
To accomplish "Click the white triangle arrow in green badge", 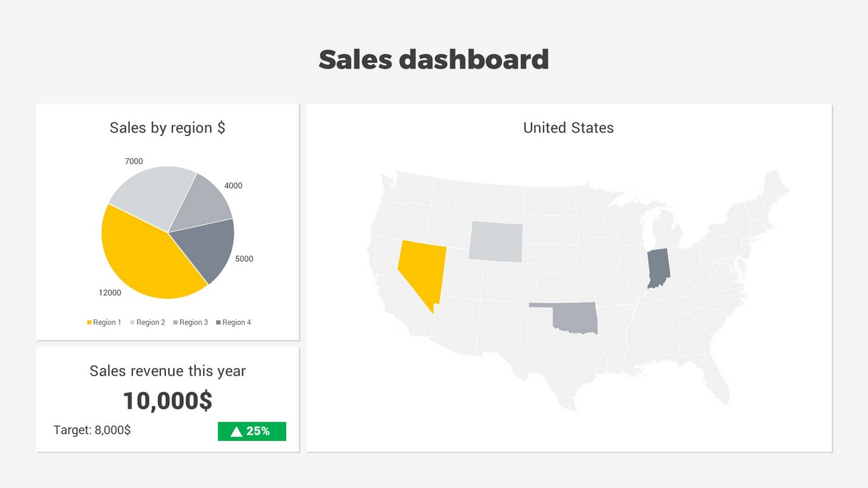I will [237, 431].
